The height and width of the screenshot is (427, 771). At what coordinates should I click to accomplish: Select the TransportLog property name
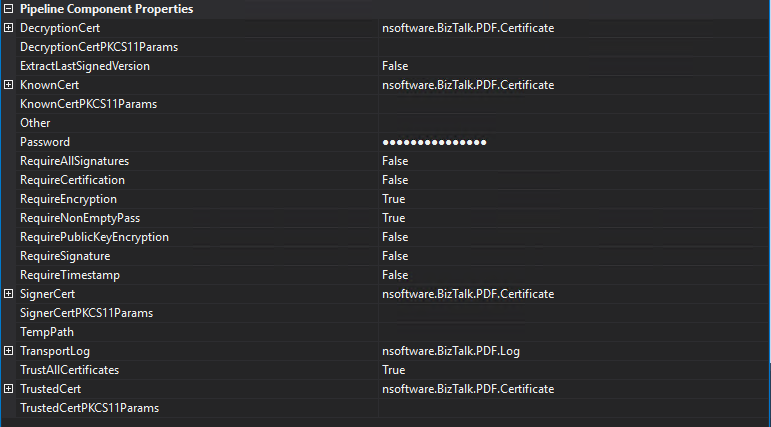(55, 351)
